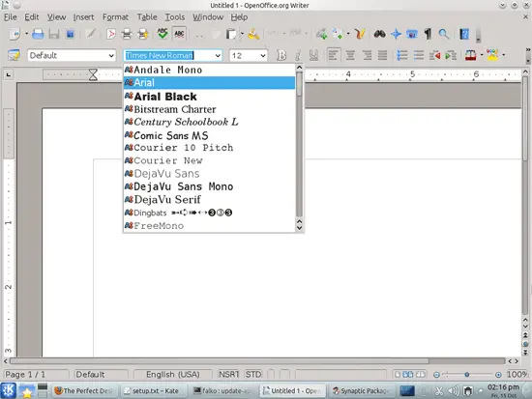The height and width of the screenshot is (399, 532).
Task: Toggle Bullets list on/off
Action: [419, 55]
